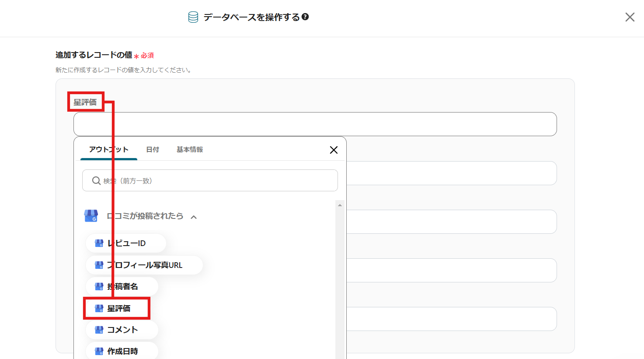This screenshot has height=359, width=644.
Task: Insert the 投稿者名 output chip
Action: coord(122,287)
